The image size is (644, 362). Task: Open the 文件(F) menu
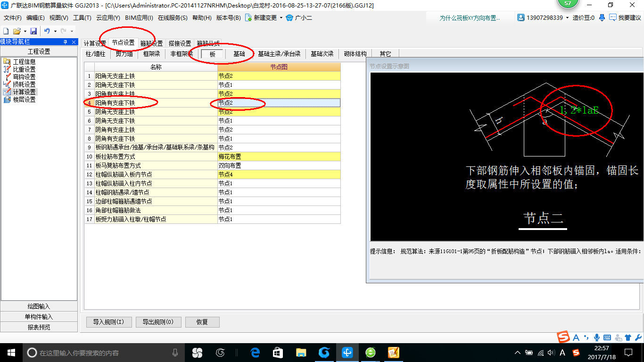click(13, 18)
